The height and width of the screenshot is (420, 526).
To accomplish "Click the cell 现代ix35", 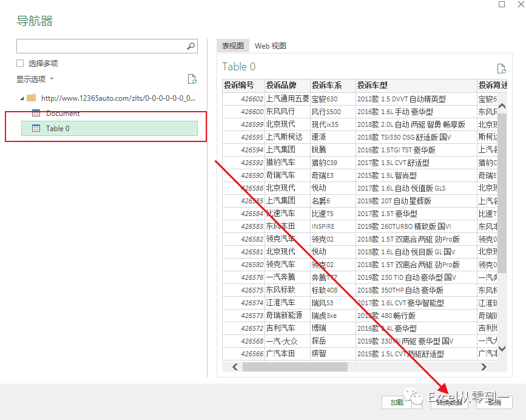I will (x=333, y=124).
